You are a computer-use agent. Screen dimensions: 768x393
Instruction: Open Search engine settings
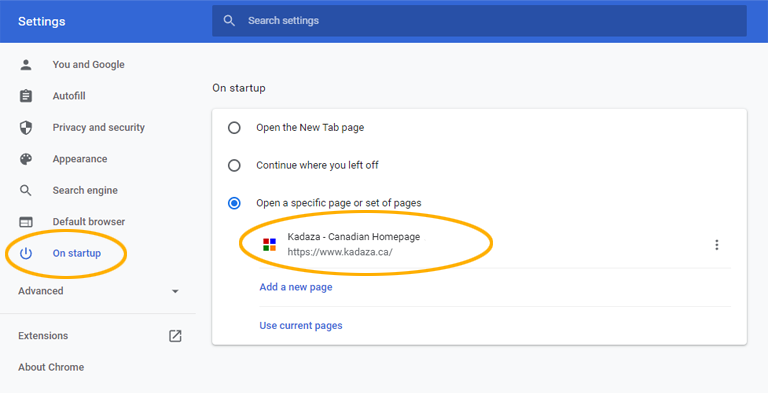point(85,190)
